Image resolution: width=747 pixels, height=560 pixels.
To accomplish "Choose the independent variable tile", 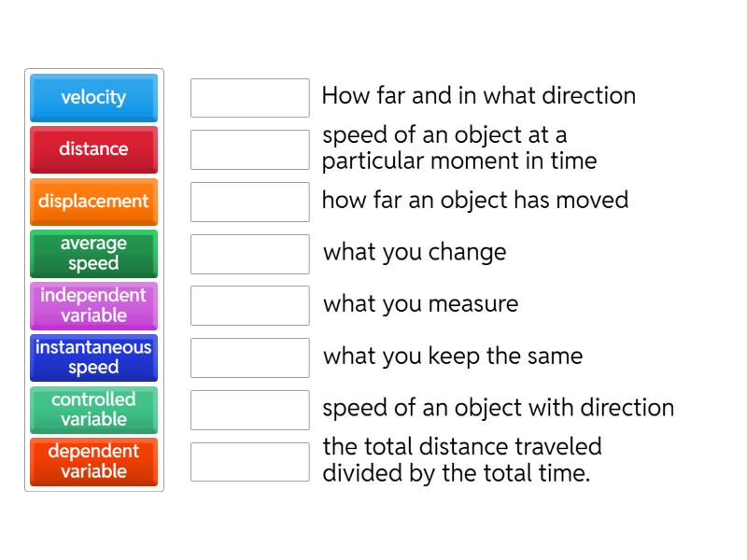I will (92, 305).
